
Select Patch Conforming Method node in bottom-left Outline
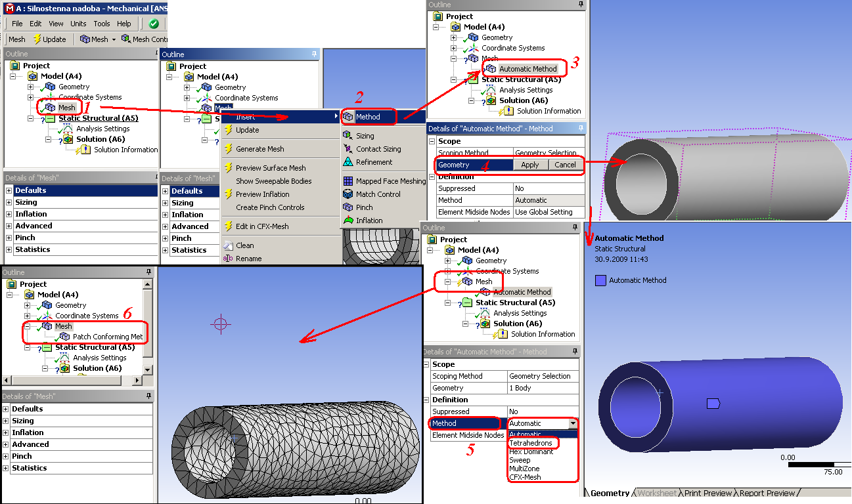(108, 337)
